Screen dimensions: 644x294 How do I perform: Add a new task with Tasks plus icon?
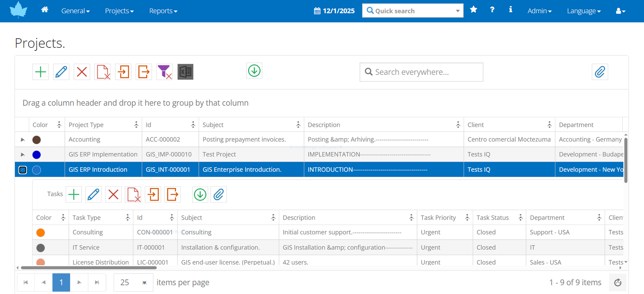[x=74, y=195]
